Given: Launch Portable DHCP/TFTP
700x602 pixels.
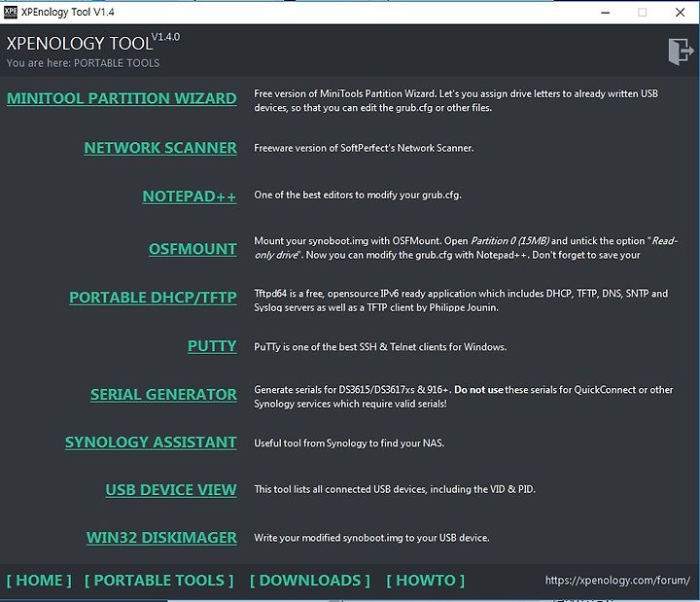Looking at the screenshot, I should click(x=154, y=298).
